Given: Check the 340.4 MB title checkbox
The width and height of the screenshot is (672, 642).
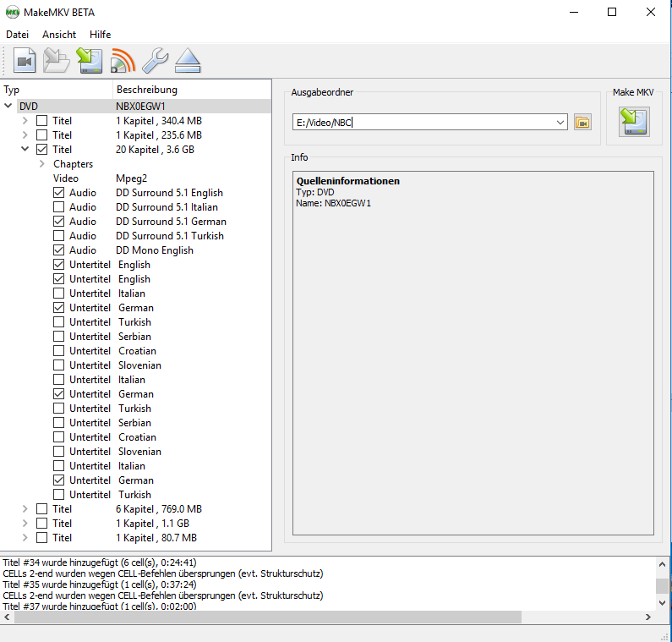Looking at the screenshot, I should 41,121.
